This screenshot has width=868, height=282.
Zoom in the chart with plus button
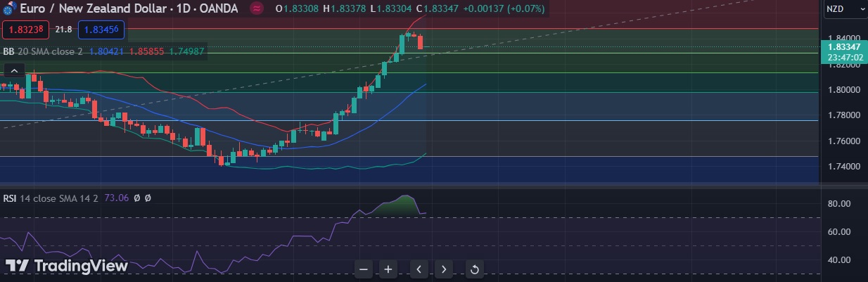(388, 269)
